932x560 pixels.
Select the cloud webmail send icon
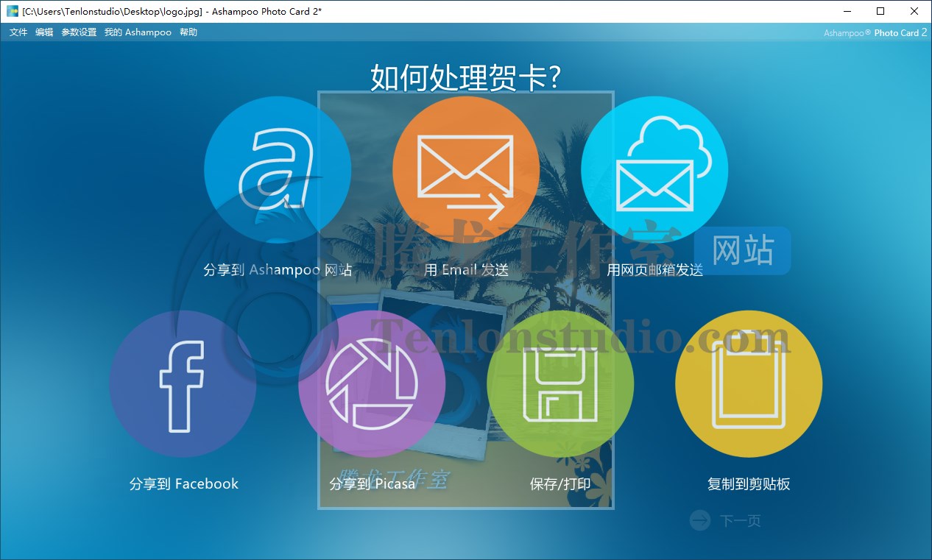click(654, 169)
